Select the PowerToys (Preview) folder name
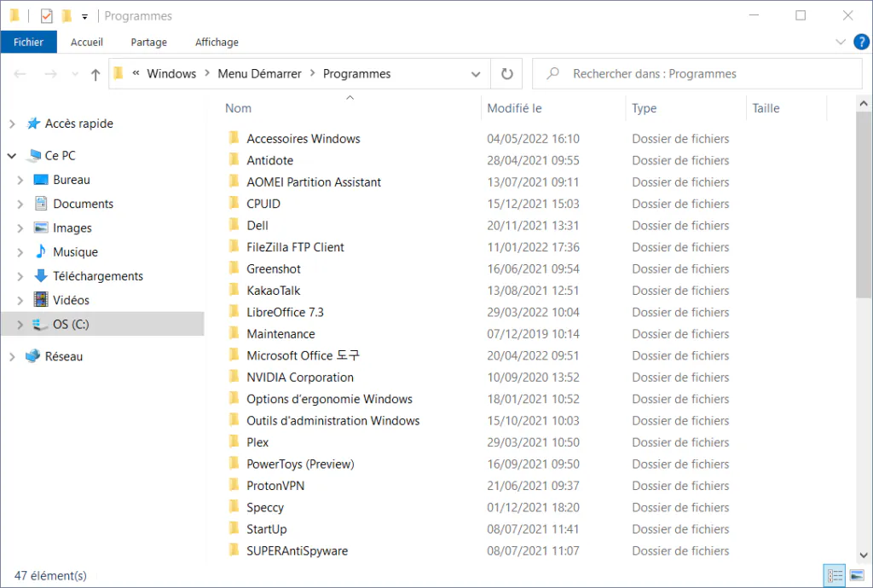Screen dimensions: 873x588 pyautogui.click(x=301, y=464)
